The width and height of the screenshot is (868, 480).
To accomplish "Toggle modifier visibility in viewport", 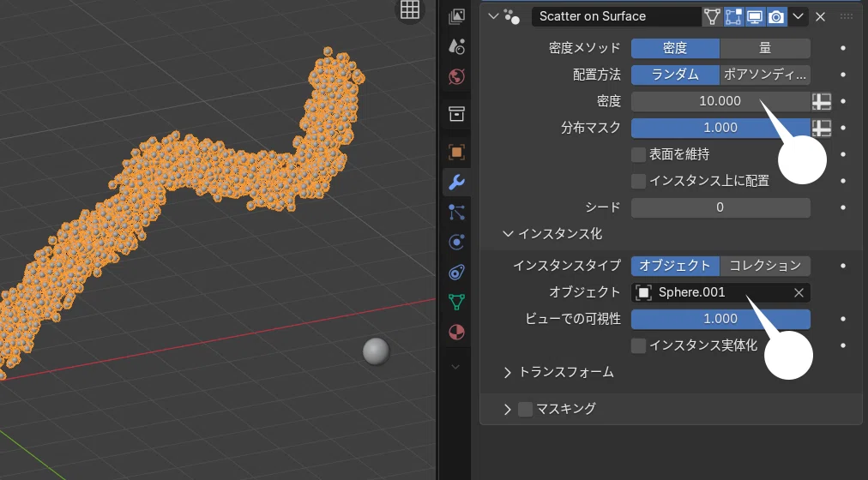I will [755, 16].
